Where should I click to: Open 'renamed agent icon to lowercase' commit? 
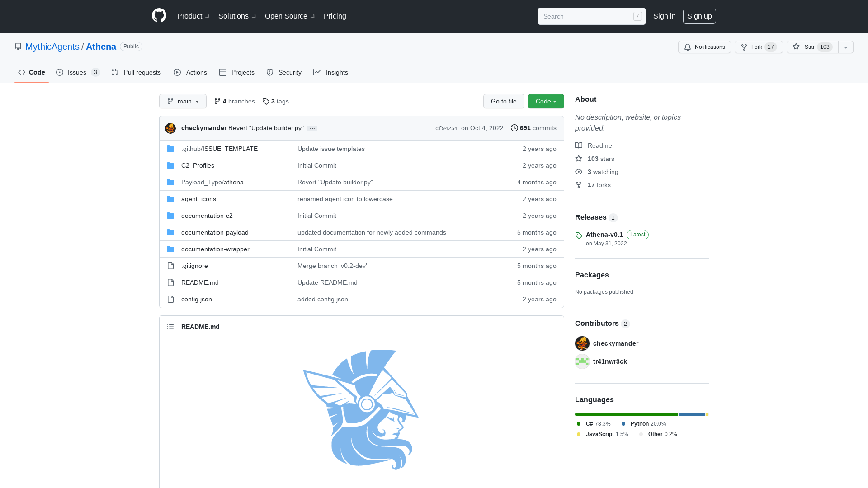[x=345, y=199]
